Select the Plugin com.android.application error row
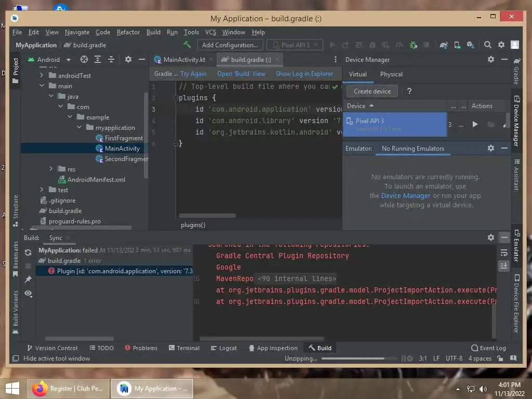 point(114,271)
